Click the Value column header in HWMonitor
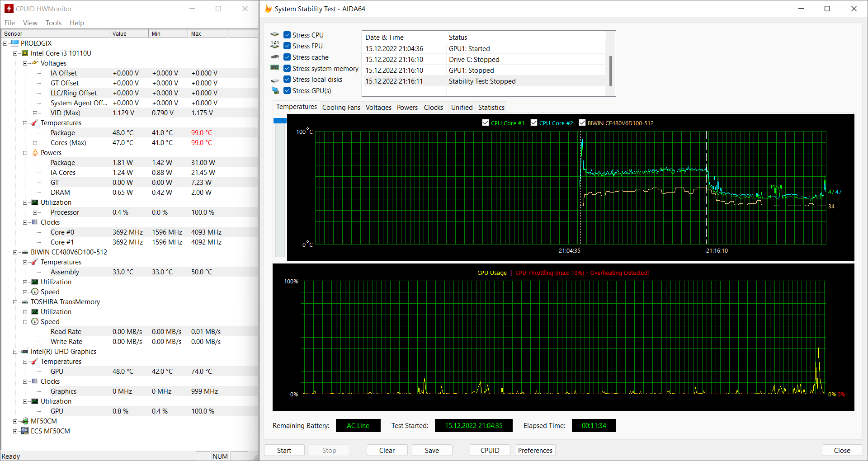 pos(129,33)
